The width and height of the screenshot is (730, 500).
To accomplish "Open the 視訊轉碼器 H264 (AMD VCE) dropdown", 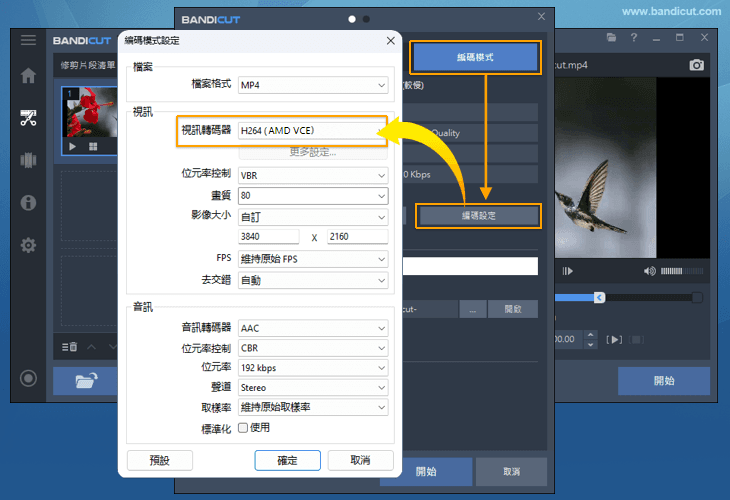I will 313,131.
